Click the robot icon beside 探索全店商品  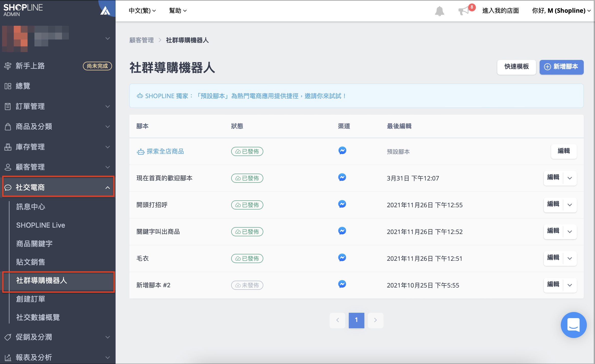pyautogui.click(x=141, y=152)
